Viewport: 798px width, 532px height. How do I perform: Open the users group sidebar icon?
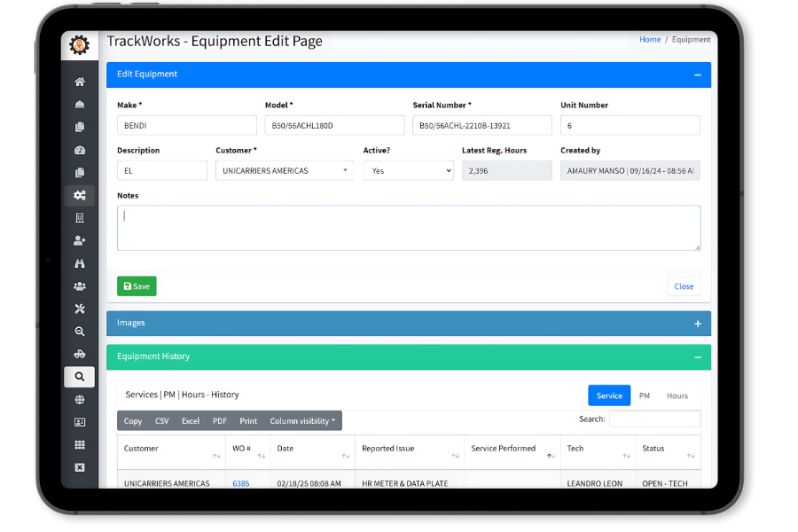tap(80, 286)
